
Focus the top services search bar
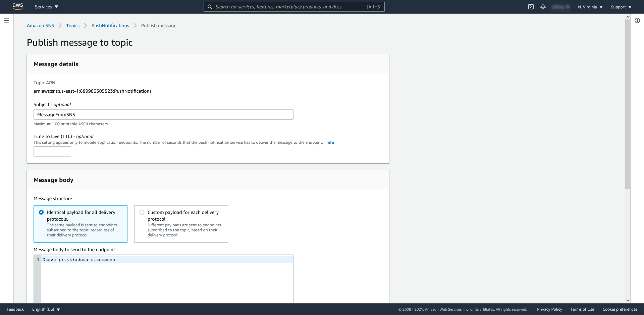[294, 7]
